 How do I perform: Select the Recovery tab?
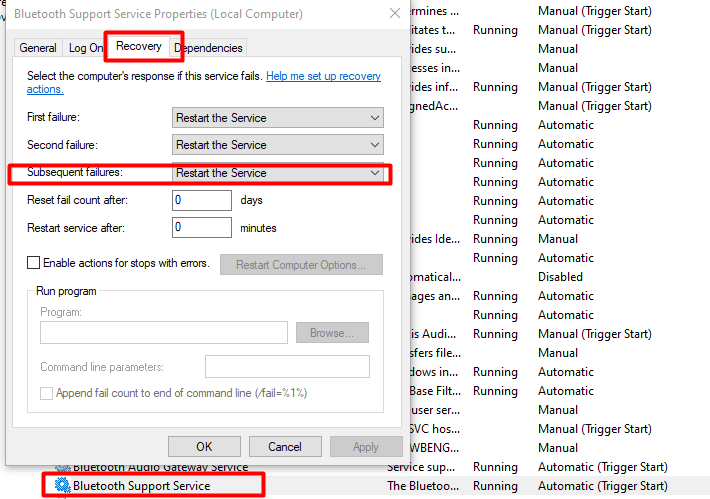click(x=139, y=46)
